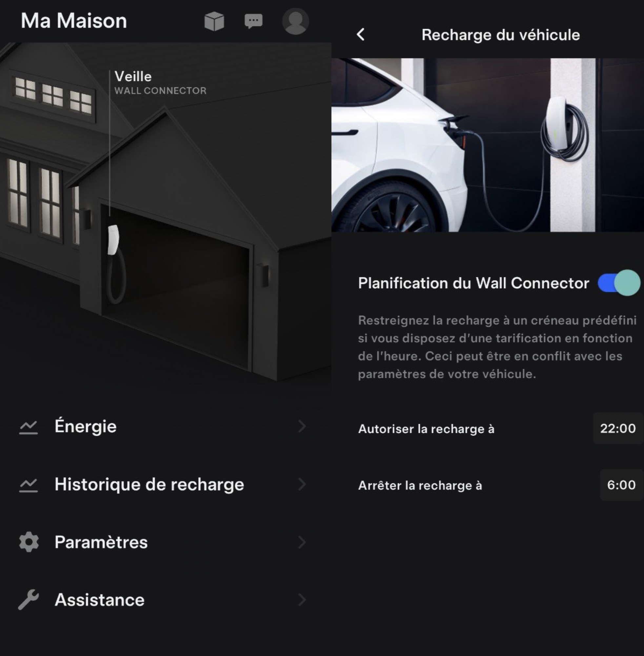Expand the Paramètres row chevron
This screenshot has width=644, height=656.
click(x=302, y=542)
